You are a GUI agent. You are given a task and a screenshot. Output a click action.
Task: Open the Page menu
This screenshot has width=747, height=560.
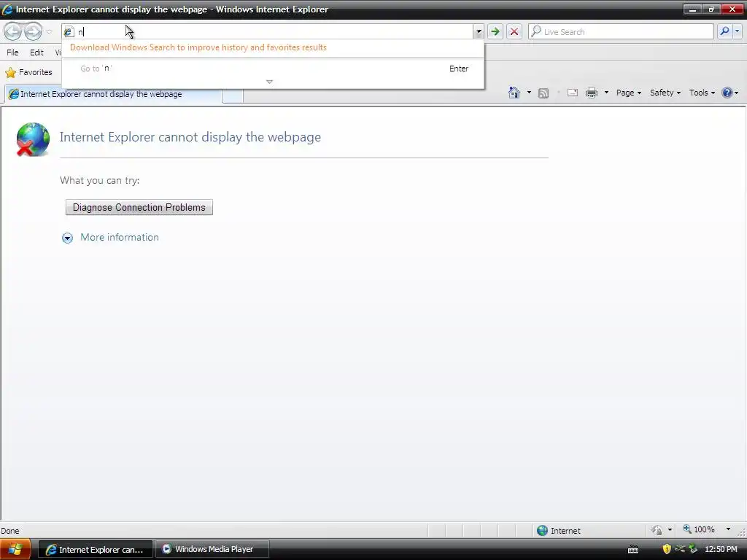tap(628, 93)
